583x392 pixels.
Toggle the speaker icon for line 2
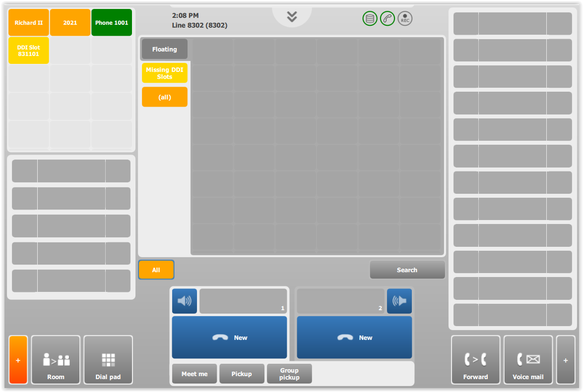(399, 301)
